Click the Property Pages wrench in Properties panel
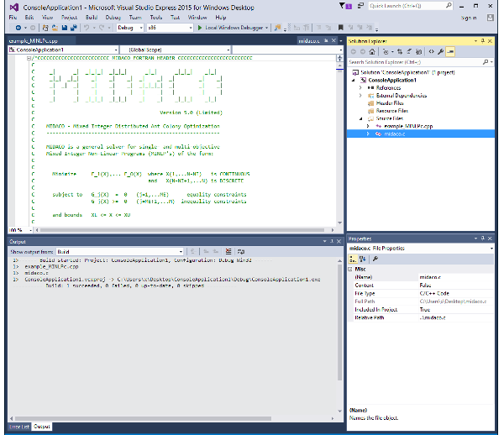The width and height of the screenshot is (504, 435). click(375, 259)
